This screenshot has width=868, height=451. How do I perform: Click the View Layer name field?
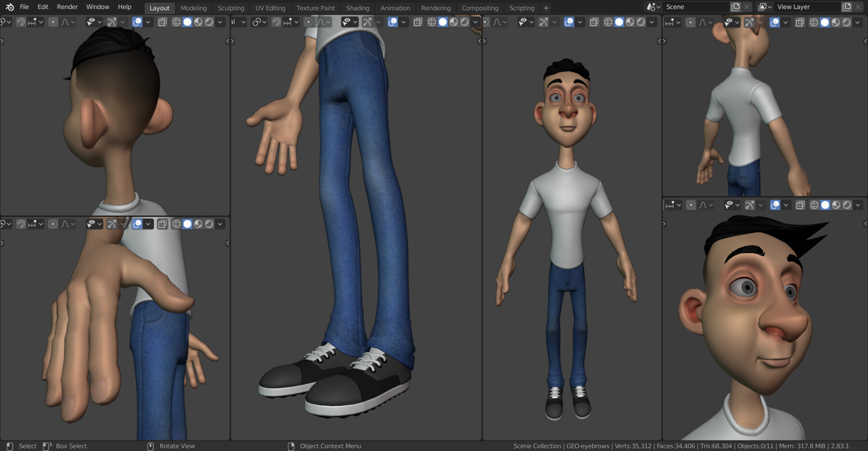(807, 7)
